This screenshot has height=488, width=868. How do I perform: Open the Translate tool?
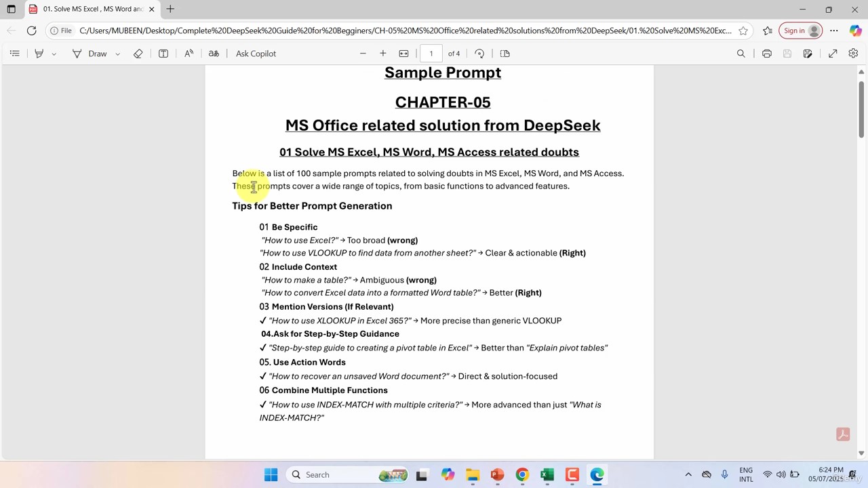pyautogui.click(x=214, y=54)
